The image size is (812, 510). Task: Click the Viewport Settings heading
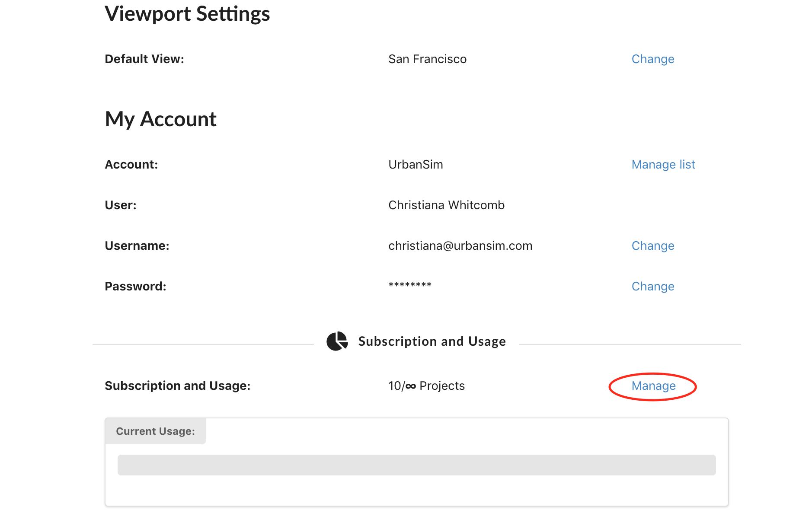tap(187, 14)
